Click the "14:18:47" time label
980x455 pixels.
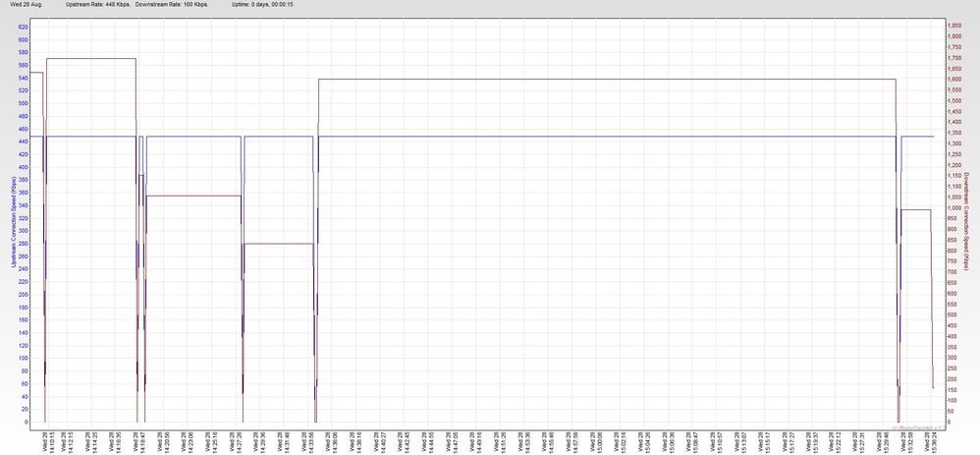(141, 440)
